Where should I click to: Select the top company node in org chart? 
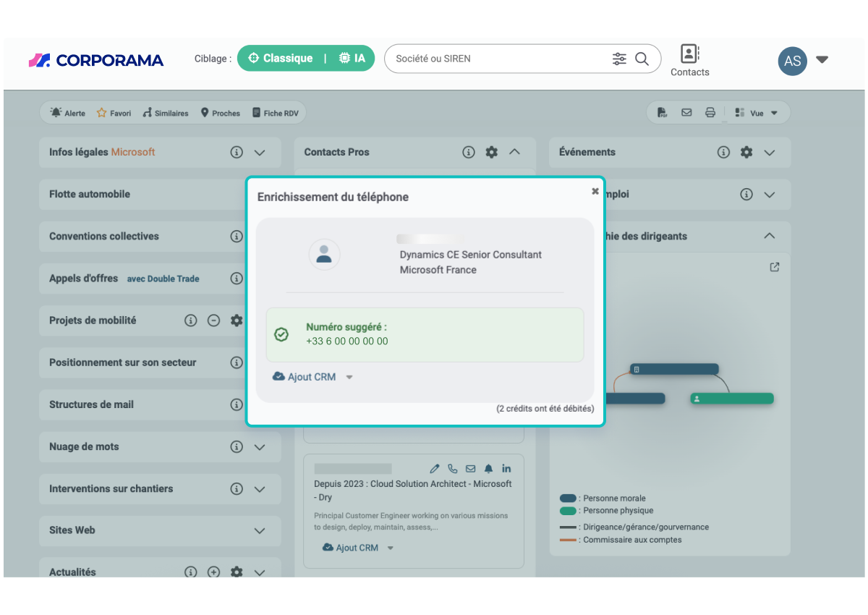pos(674,369)
